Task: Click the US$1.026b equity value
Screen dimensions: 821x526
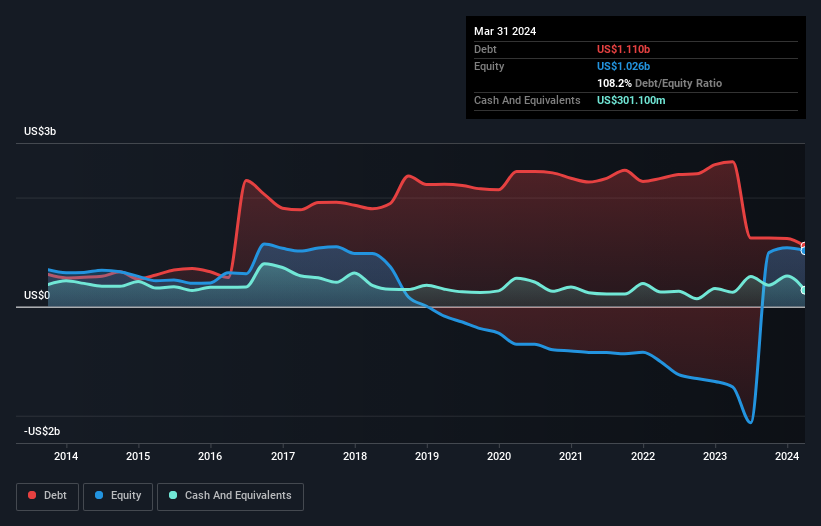Action: pos(624,66)
